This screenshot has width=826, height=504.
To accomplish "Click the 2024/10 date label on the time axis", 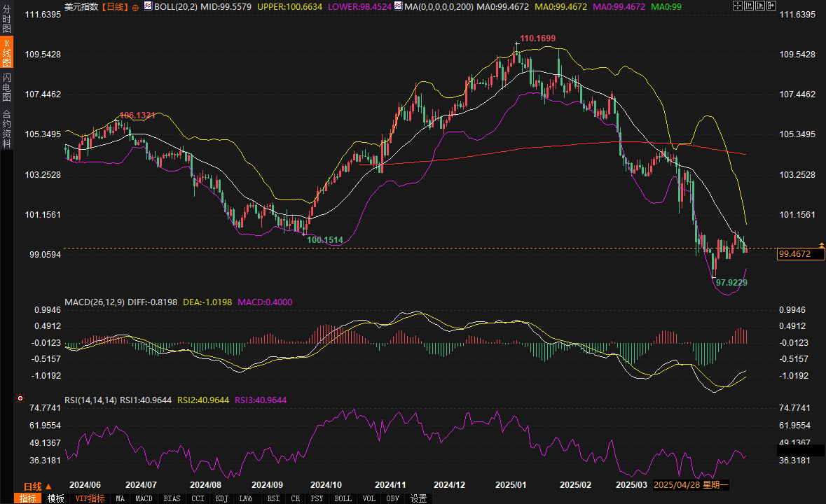I will click(x=326, y=485).
